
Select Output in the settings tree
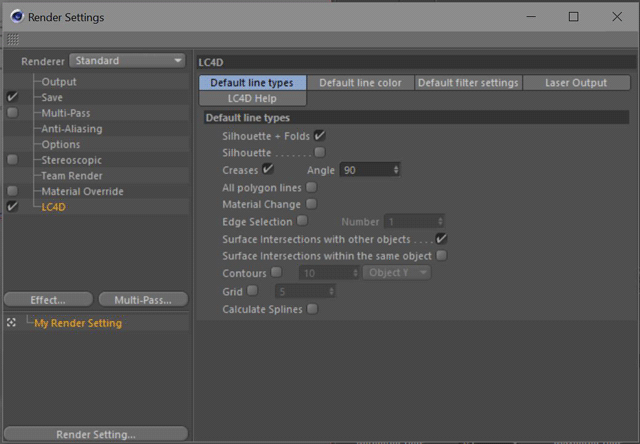[x=59, y=82]
